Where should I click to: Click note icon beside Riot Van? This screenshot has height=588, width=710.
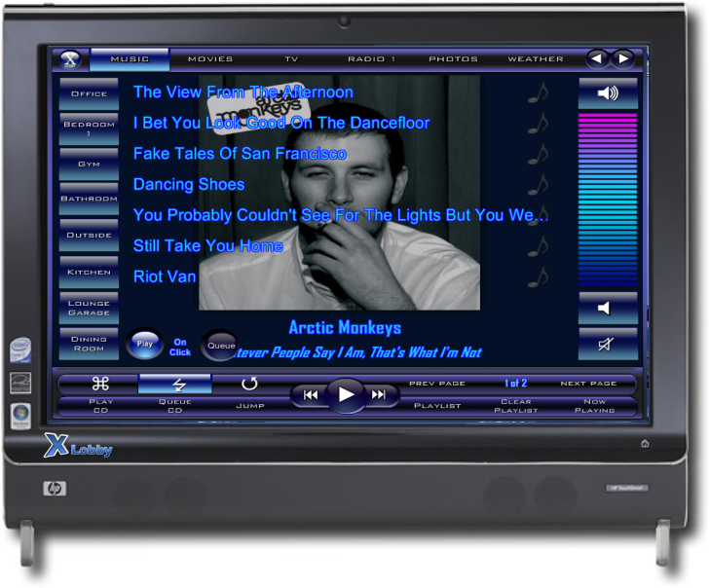539,277
